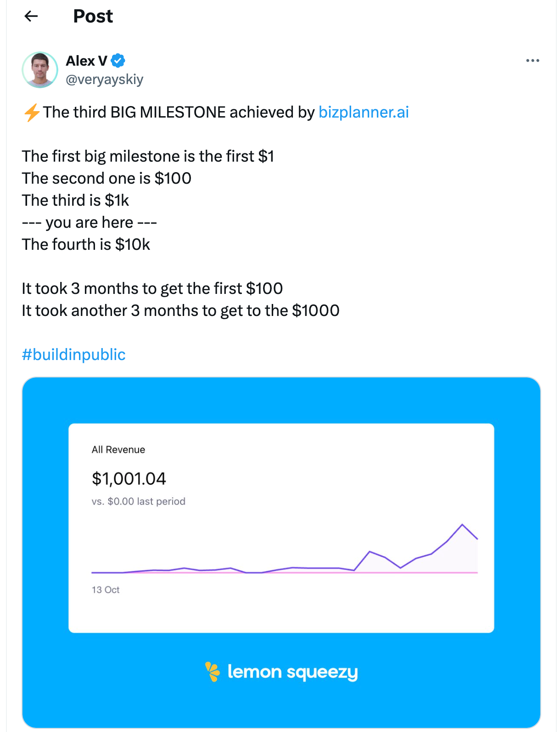Screen dimensions: 560x732
Task: Click the $1,001.04 revenue figure
Action: click(129, 479)
